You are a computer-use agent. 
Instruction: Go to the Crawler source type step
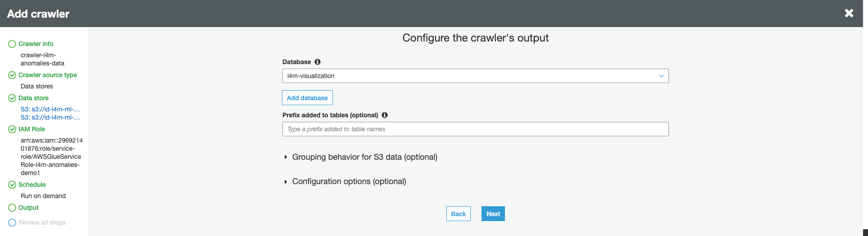click(47, 75)
